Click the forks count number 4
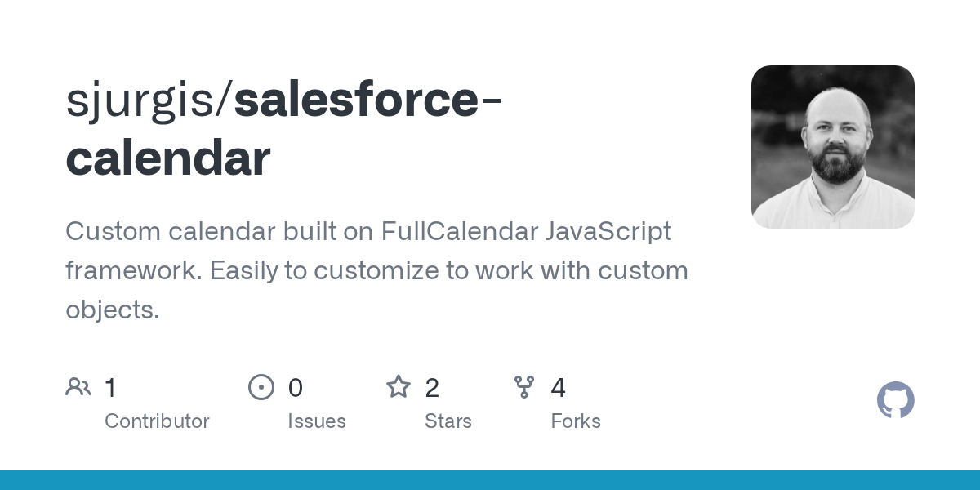Viewport: 980px width, 490px height. tap(559, 388)
